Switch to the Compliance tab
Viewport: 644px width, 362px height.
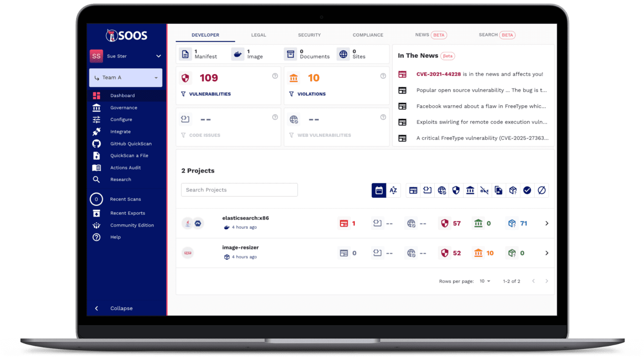[368, 35]
